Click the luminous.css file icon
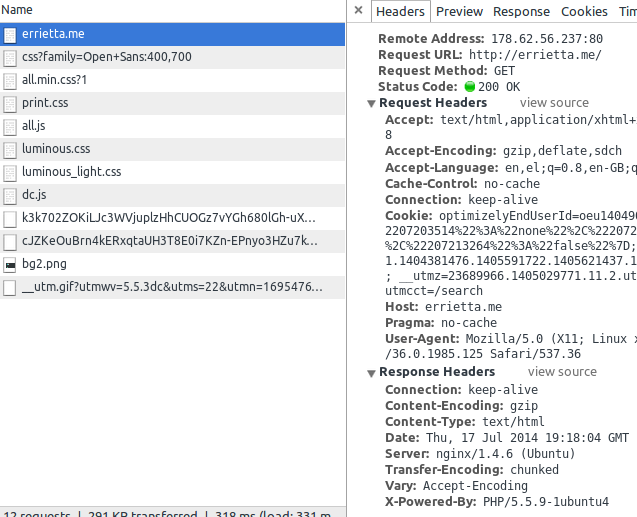 coord(10,149)
